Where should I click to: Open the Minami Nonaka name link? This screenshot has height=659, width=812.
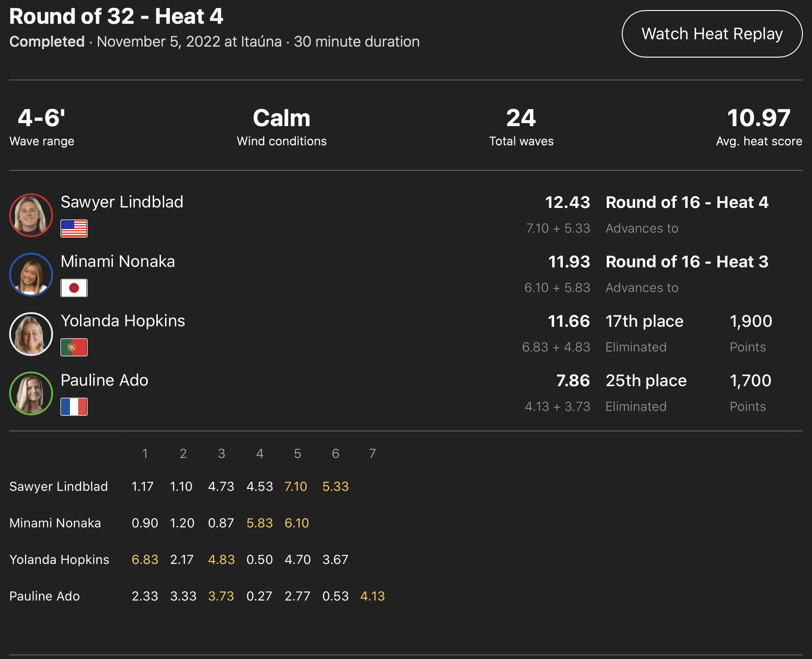coord(118,261)
